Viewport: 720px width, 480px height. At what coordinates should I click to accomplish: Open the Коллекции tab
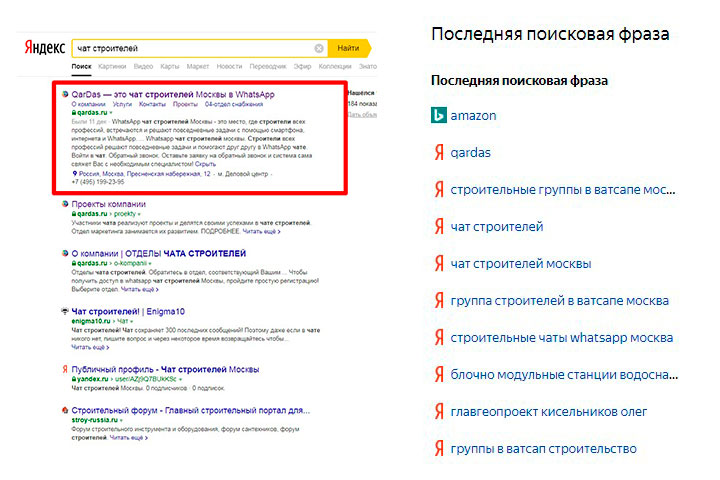335,66
